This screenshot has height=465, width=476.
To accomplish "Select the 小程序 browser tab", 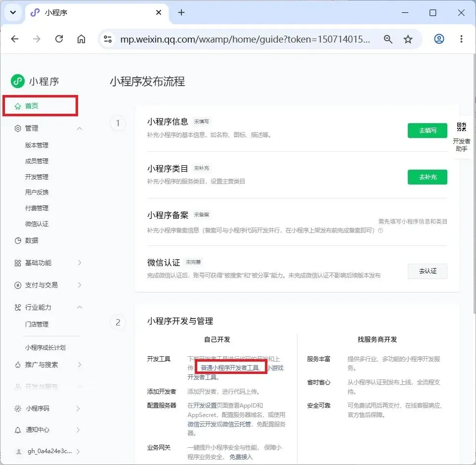I will (97, 13).
